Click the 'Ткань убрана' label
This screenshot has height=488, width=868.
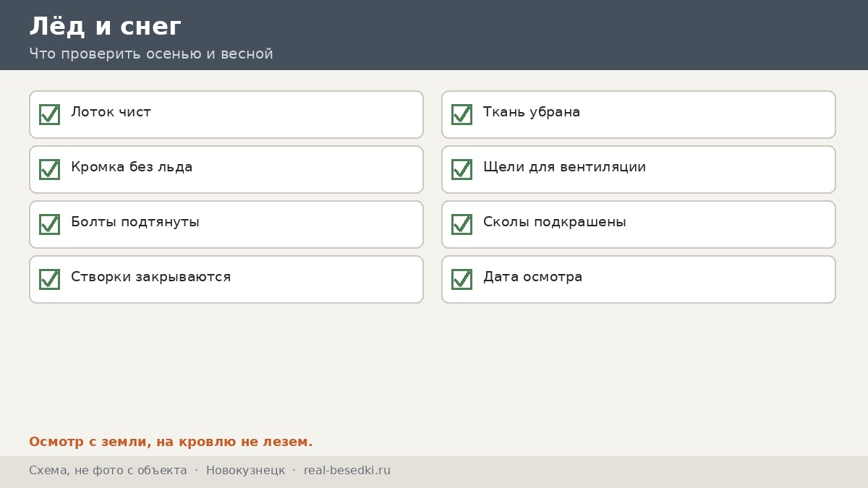(x=532, y=112)
